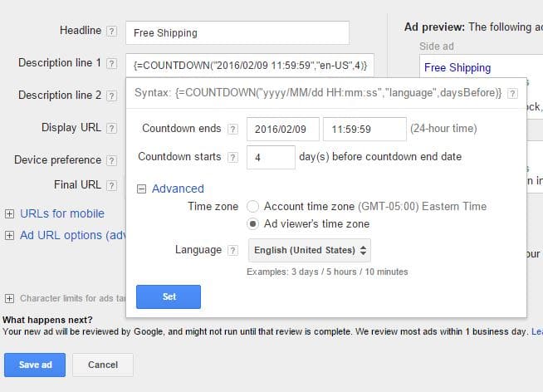Select Account time zone radio option
543x392 pixels.
(x=253, y=207)
